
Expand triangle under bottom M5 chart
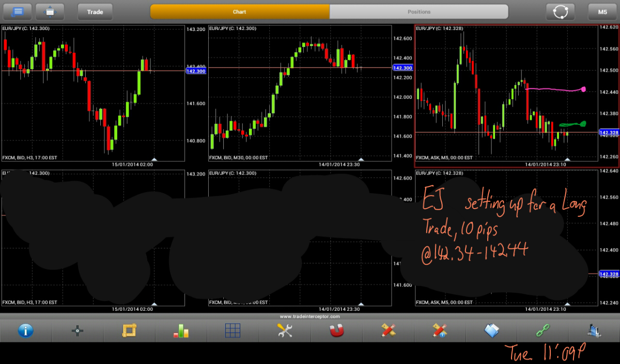pyautogui.click(x=567, y=304)
